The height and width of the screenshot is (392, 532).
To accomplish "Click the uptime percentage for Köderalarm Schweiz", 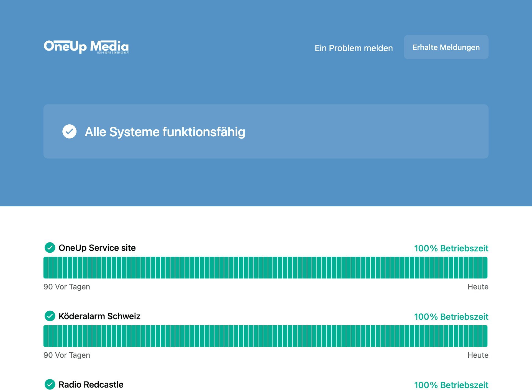I will 451,317.
